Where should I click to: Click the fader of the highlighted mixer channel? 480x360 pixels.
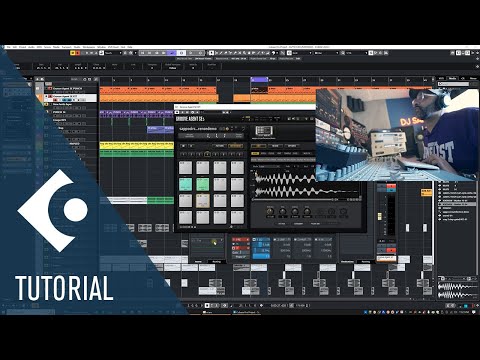point(379,217)
